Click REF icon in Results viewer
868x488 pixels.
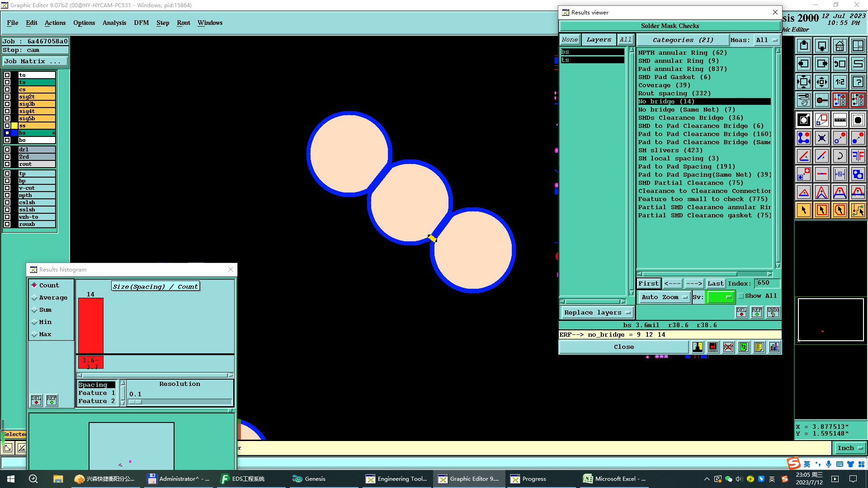click(x=757, y=312)
